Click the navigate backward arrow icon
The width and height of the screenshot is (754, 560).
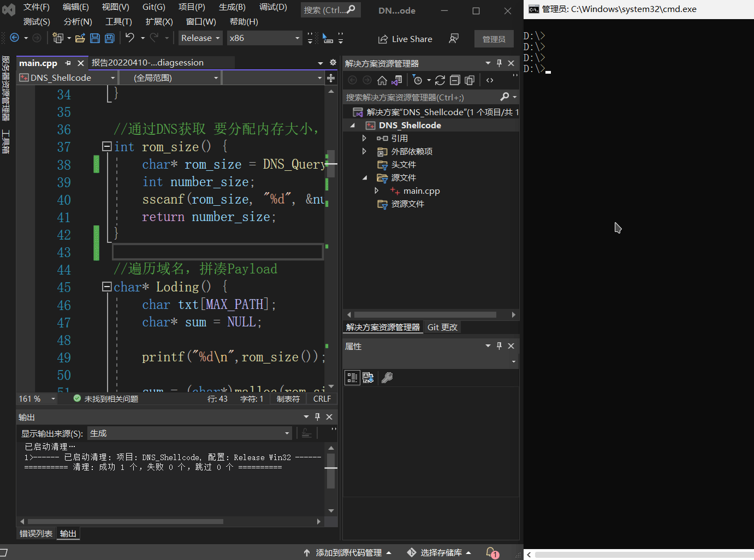click(15, 38)
